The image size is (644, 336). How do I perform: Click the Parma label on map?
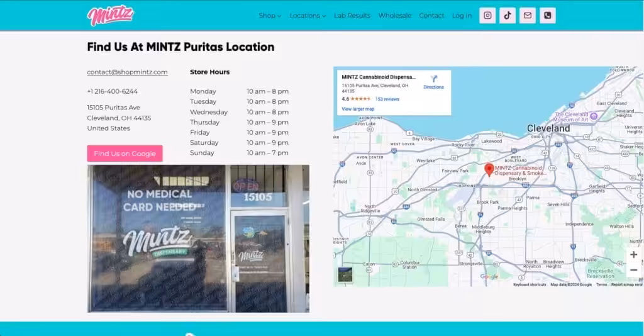pos(533,198)
